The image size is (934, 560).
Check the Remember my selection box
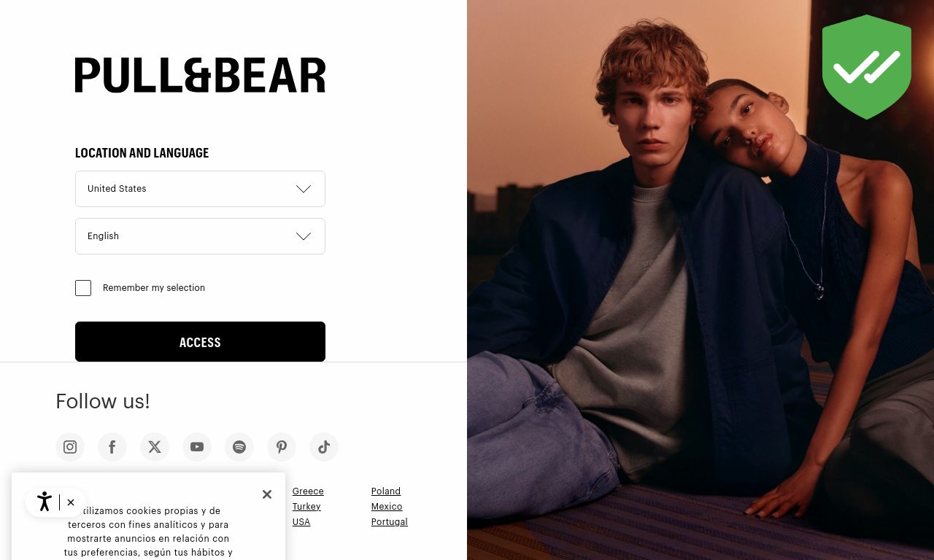point(83,288)
